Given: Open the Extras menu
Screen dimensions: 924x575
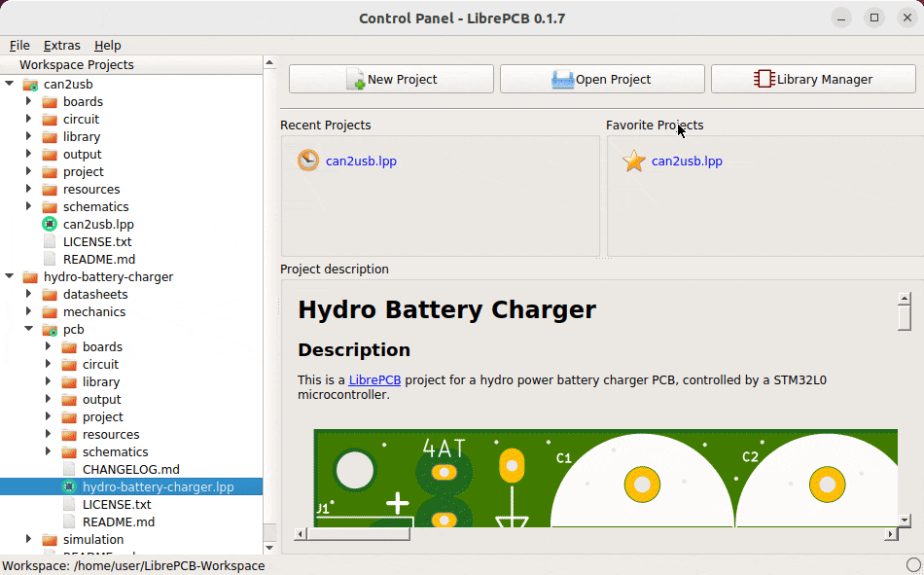Looking at the screenshot, I should click(62, 46).
